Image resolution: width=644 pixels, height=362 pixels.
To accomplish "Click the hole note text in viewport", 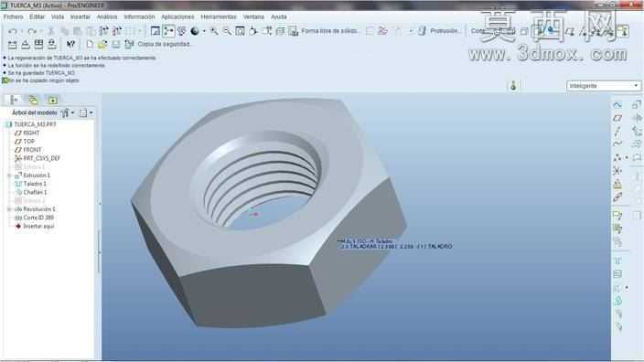I will [x=394, y=244].
